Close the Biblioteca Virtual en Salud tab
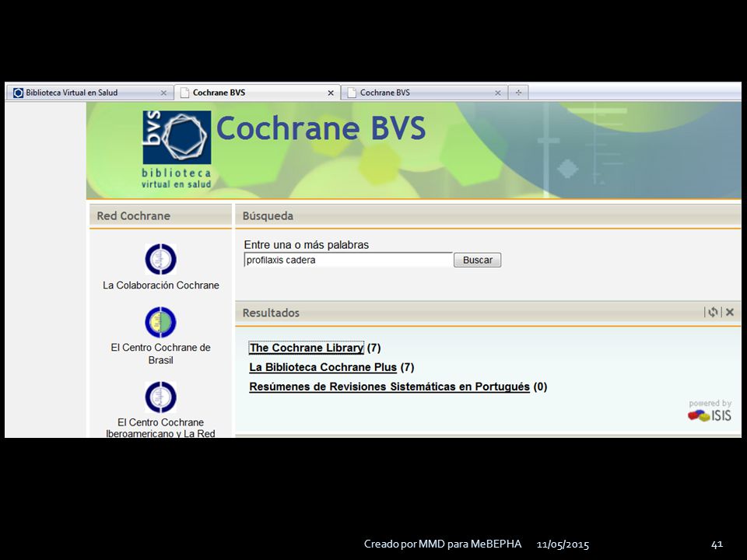This screenshot has width=747, height=560. [x=163, y=93]
